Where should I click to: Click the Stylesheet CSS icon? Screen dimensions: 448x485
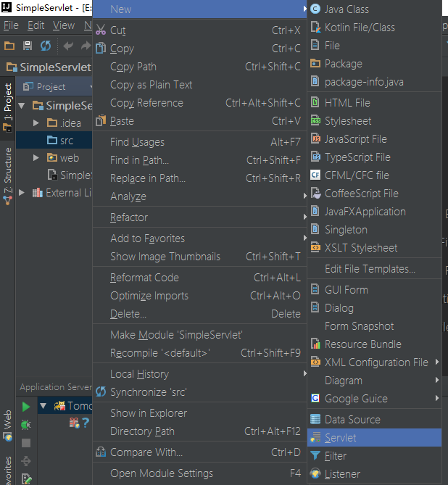tap(315, 120)
